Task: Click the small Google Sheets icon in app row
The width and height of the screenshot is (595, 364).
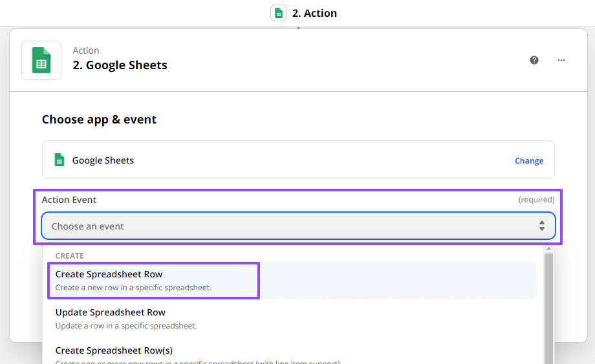Action: click(59, 160)
